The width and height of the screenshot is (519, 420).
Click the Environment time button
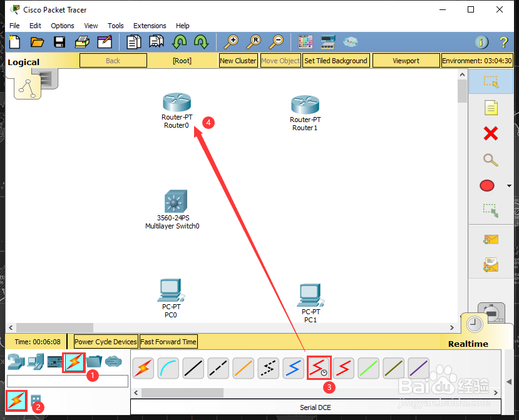tap(477, 61)
